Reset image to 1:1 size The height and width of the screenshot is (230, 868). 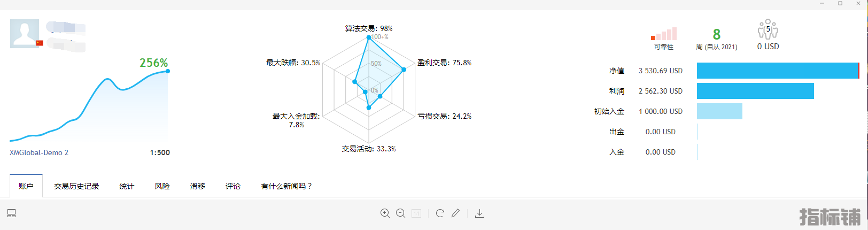pos(416,213)
